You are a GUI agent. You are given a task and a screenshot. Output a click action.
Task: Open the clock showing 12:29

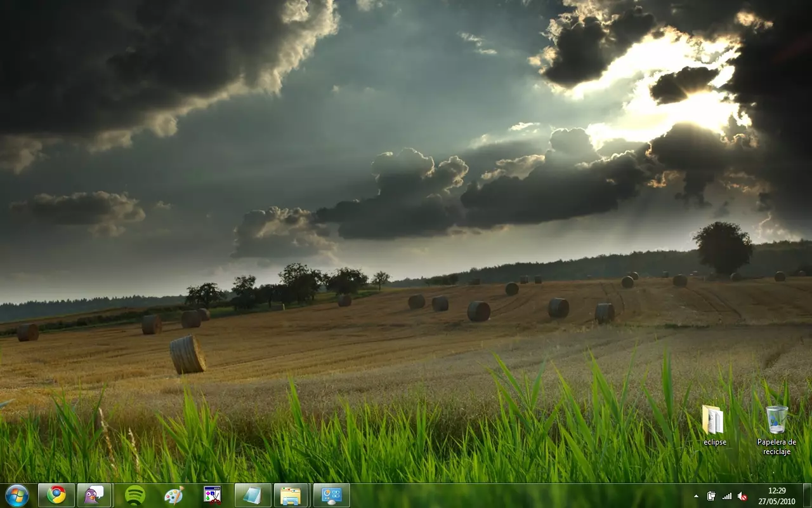click(776, 491)
